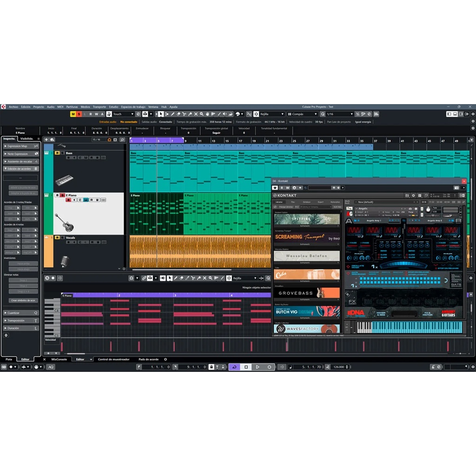The height and width of the screenshot is (476, 476).
Task: Toggle Snap on/off next to Rejilla
Action: click(256, 114)
